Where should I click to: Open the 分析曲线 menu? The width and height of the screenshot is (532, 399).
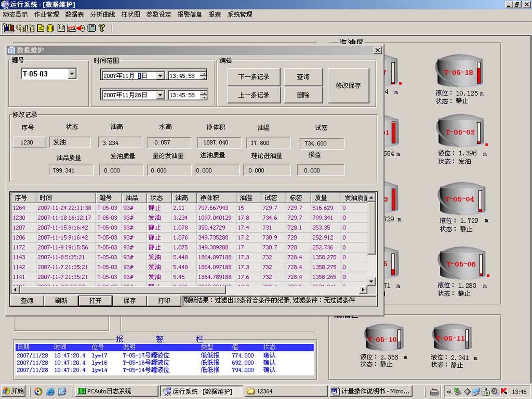click(x=102, y=14)
